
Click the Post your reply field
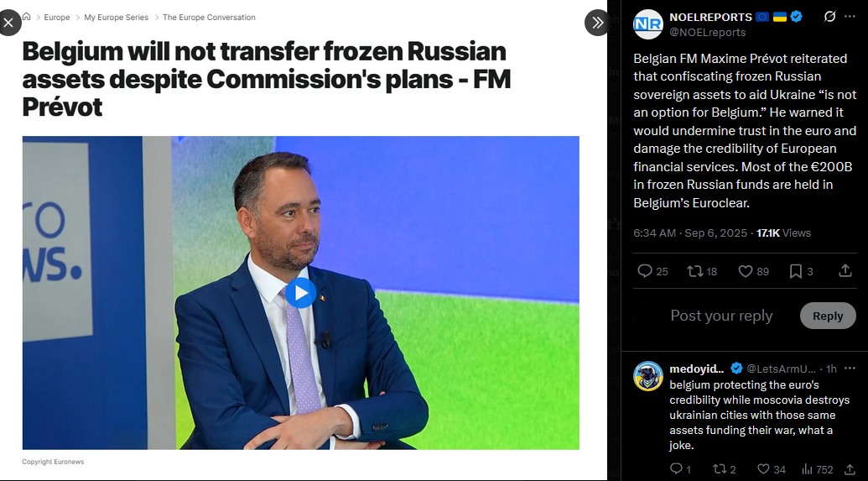click(x=721, y=316)
